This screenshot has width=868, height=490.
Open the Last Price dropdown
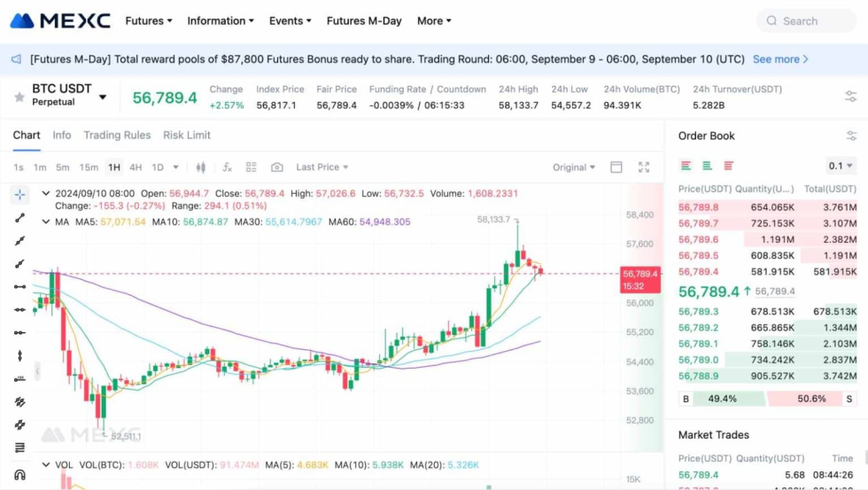click(322, 167)
